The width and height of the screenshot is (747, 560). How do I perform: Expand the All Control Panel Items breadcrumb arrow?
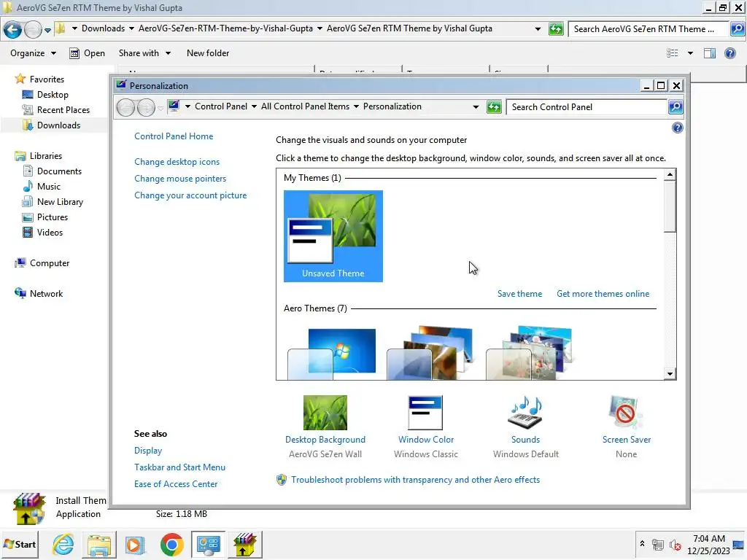pyautogui.click(x=356, y=106)
